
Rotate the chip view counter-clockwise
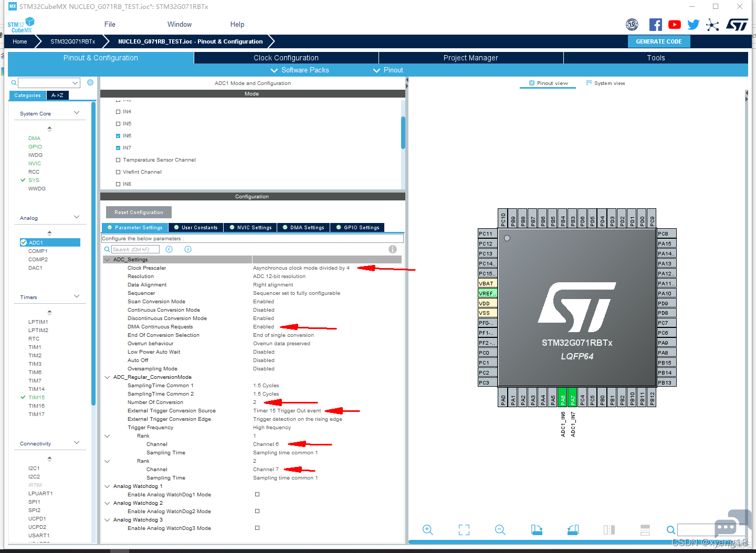(573, 530)
